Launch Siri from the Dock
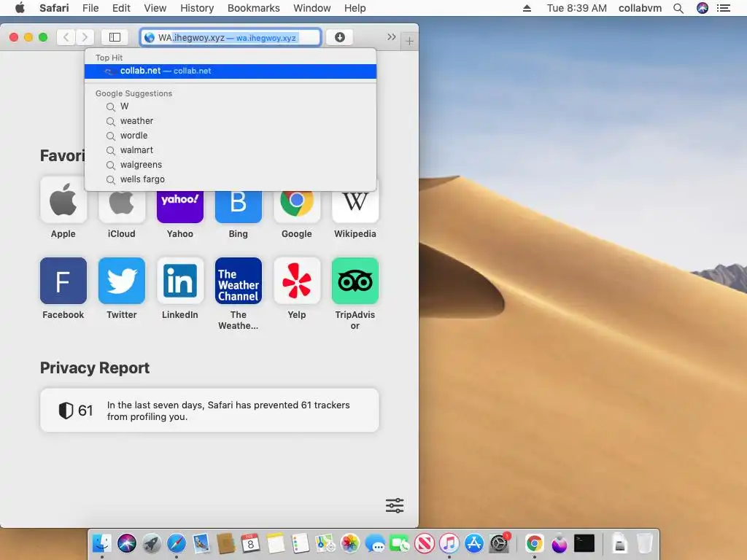Image resolution: width=747 pixels, height=560 pixels. click(x=127, y=542)
